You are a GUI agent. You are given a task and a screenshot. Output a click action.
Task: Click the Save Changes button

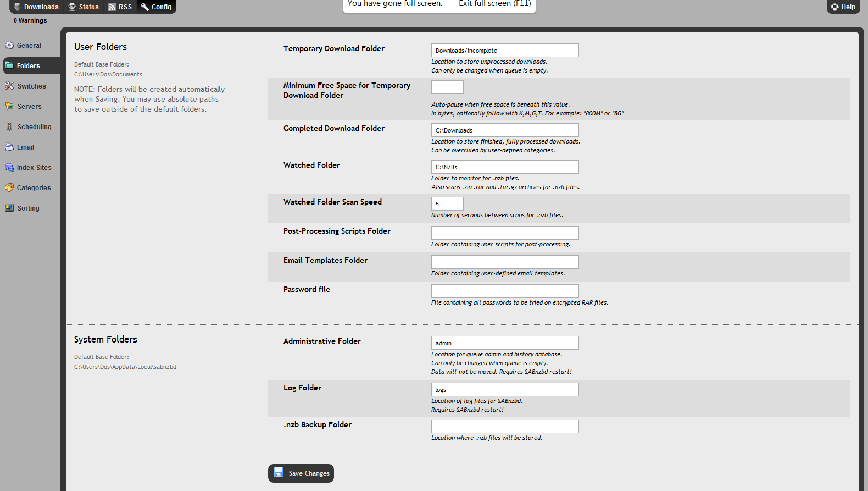pyautogui.click(x=301, y=473)
